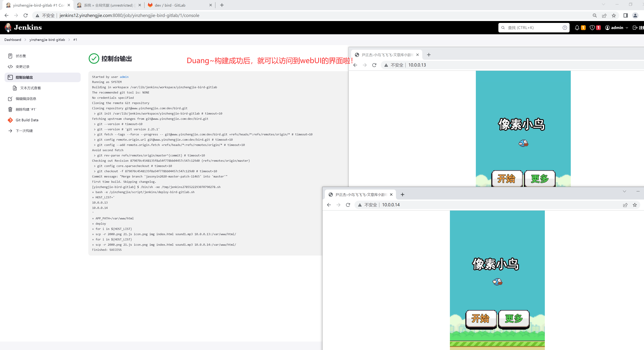Open the security warnings shield icon

[x=592, y=28]
